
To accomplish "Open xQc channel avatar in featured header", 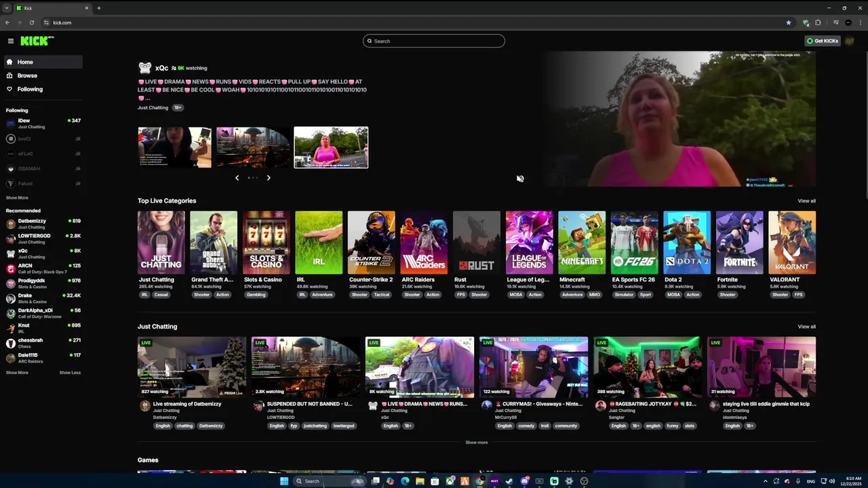I will tap(144, 68).
